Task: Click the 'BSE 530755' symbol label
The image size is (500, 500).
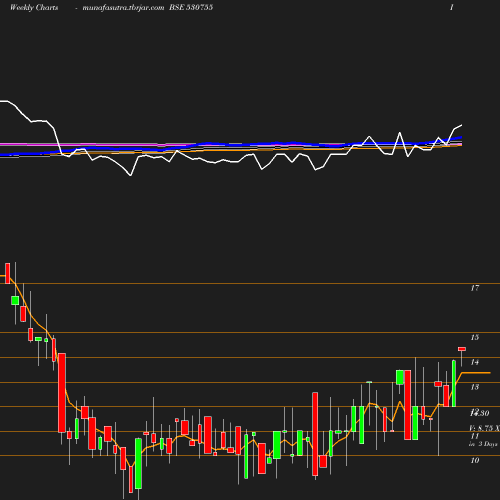Action: click(191, 7)
